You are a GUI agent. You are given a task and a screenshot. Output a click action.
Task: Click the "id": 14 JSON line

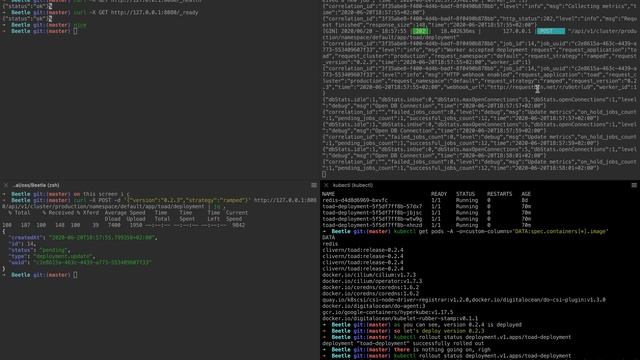coord(22,244)
